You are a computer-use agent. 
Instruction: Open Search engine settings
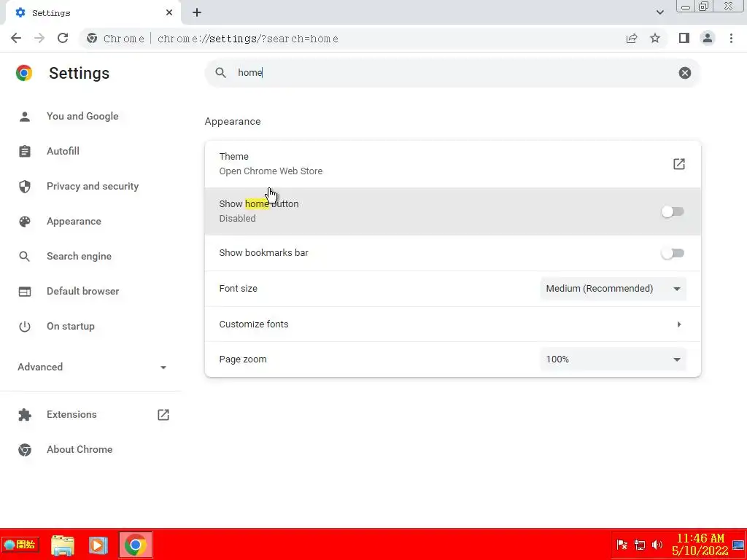[79, 256]
